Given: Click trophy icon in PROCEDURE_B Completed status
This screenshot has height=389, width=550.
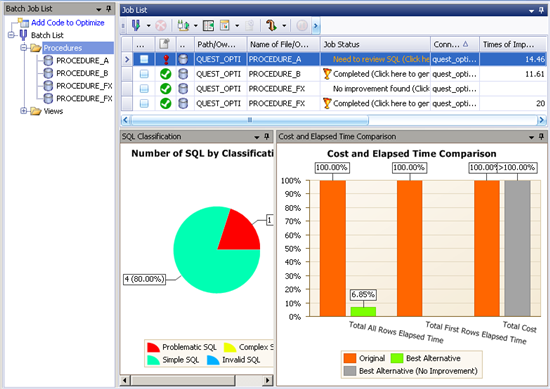Looking at the screenshot, I should 327,74.
